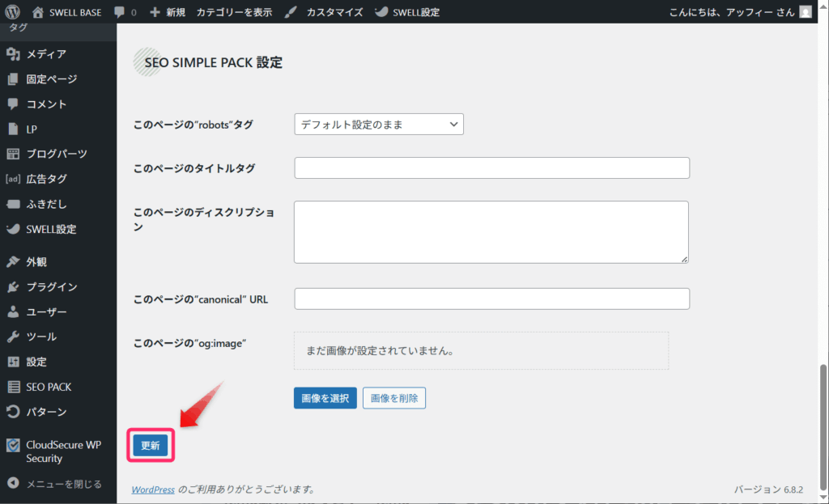The image size is (829, 504).
Task: Click バージョン 6.8.2 footer text
Action: [x=768, y=489]
